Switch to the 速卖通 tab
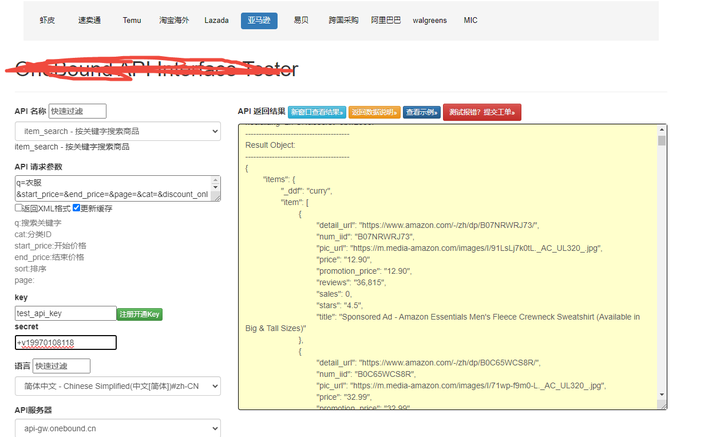 89,20
